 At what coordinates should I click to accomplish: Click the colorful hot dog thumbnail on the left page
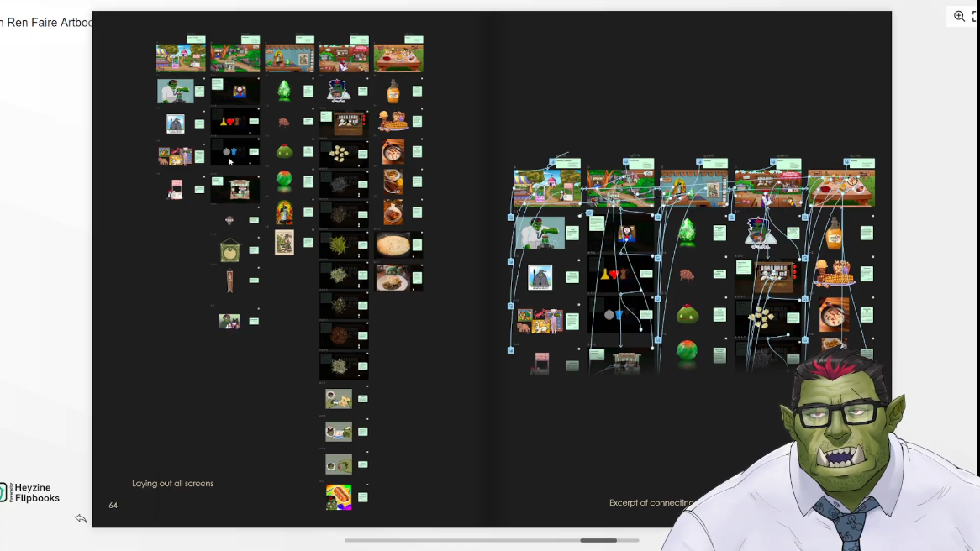coord(339,497)
